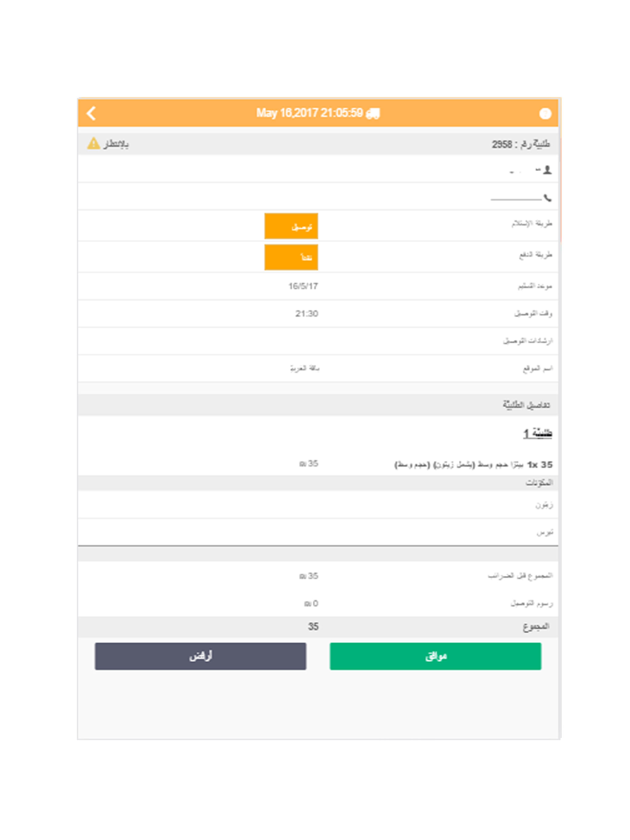Tap the white circle indicator in header
The image size is (630, 840).
click(x=545, y=113)
